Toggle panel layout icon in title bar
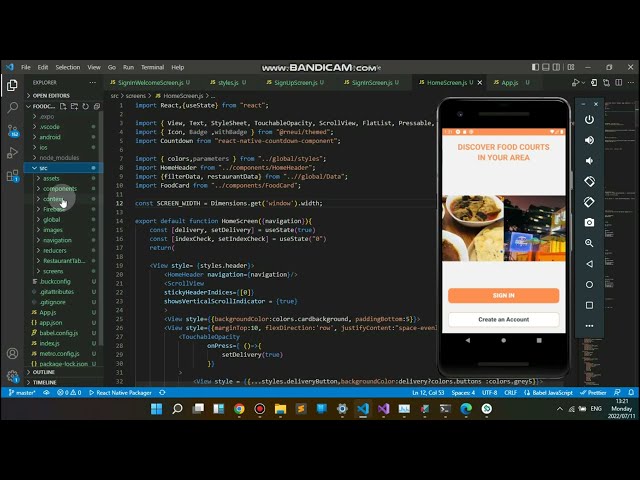The image size is (640, 480). tap(546, 67)
